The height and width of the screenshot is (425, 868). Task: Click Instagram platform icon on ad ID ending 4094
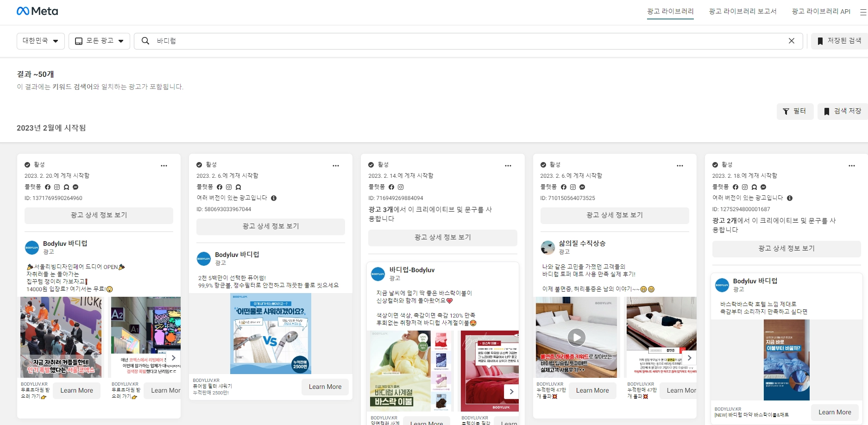401,187
